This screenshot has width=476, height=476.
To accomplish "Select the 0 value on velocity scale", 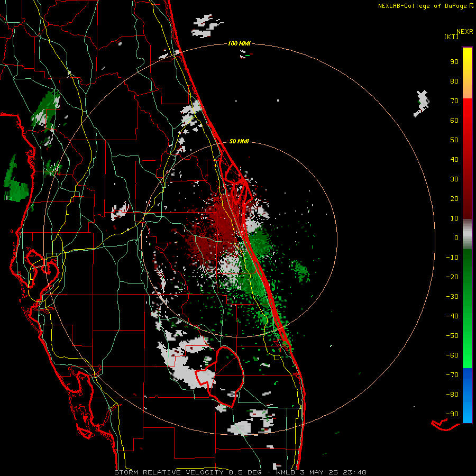I will (x=456, y=237).
